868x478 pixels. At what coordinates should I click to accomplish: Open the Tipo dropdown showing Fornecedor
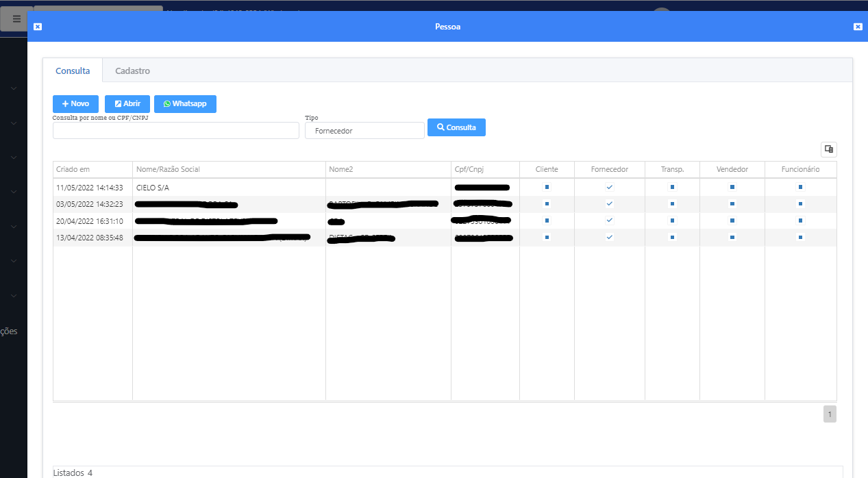364,131
